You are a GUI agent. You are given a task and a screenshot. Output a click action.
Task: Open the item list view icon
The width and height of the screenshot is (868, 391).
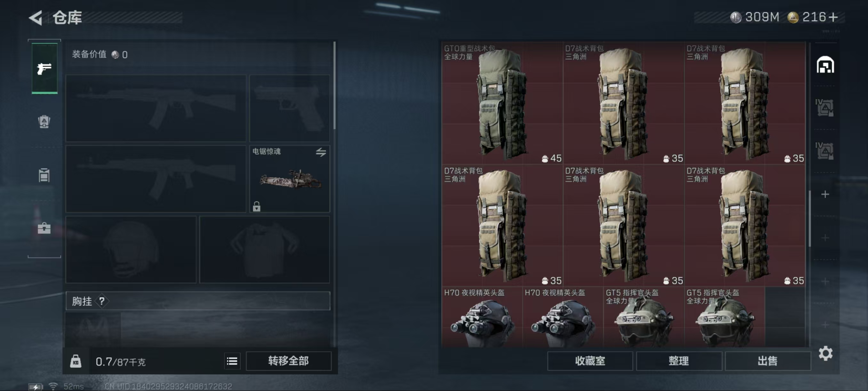point(232,361)
